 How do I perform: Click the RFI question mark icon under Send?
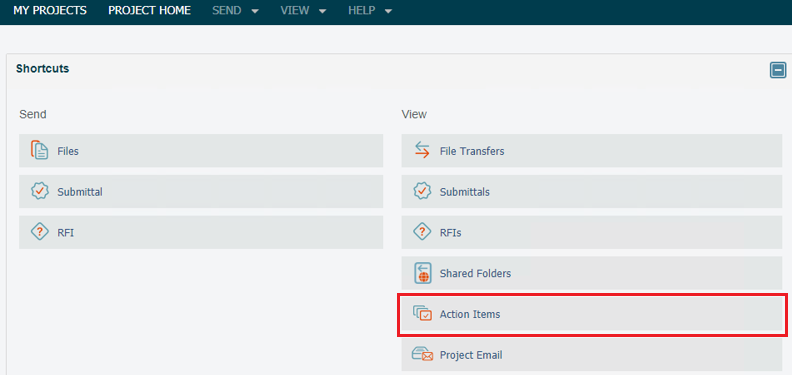(x=40, y=232)
